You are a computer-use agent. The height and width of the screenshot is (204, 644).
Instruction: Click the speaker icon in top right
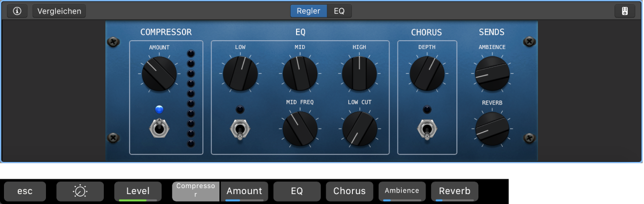[x=625, y=11]
